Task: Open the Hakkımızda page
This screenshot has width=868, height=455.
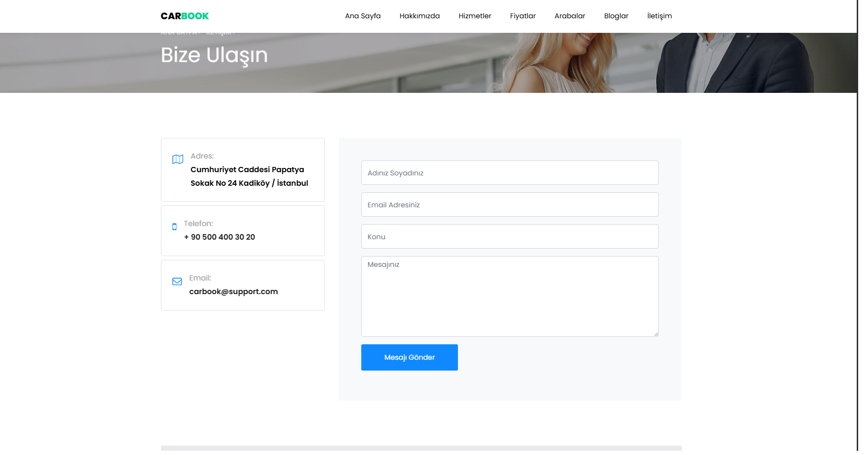Action: 419,15
